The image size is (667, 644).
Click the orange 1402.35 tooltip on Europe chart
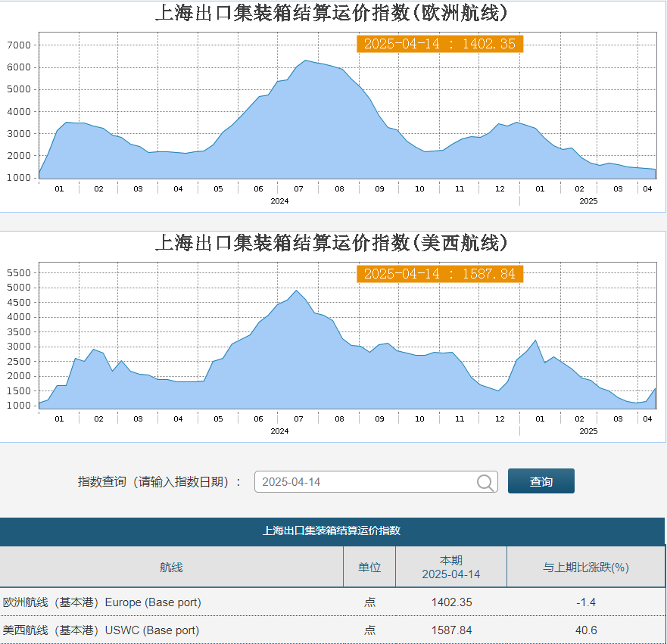(x=439, y=44)
